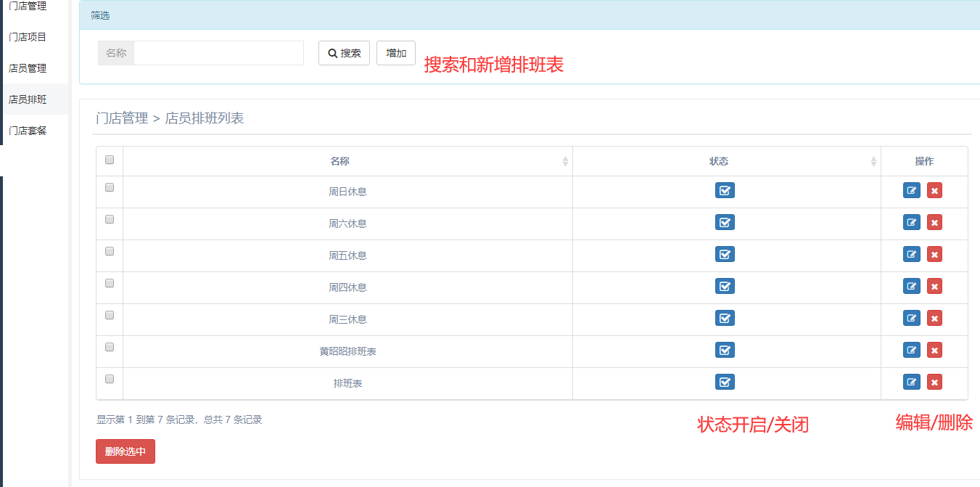Edit the 排班表 schedule
This screenshot has height=487, width=980.
(912, 382)
